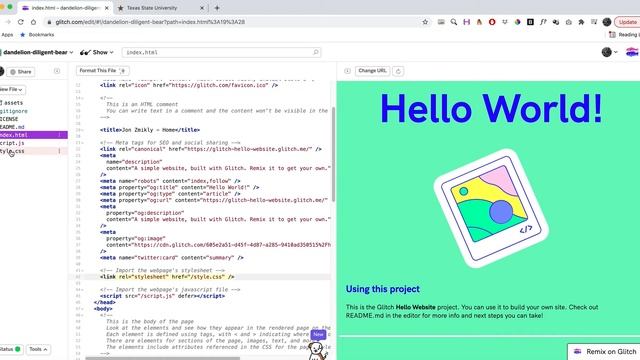Focus the Glitch file search field
The image size is (640, 360).
coord(221,52)
